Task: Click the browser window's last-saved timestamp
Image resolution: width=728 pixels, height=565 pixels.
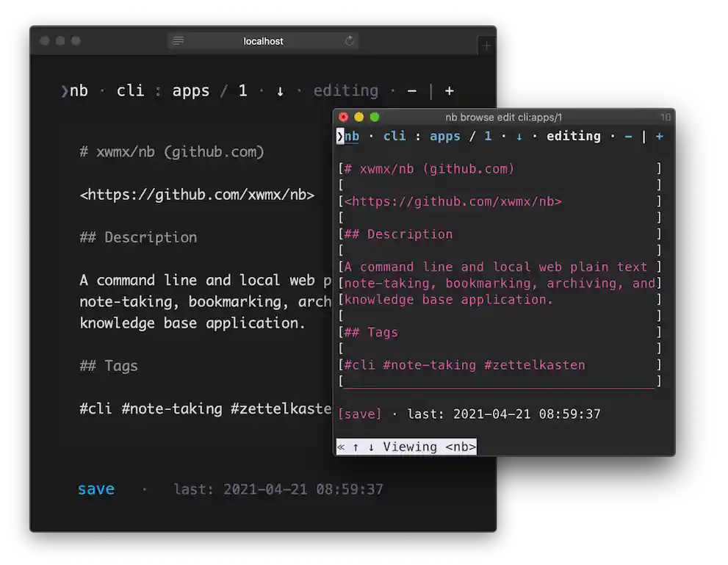Action: [278, 489]
